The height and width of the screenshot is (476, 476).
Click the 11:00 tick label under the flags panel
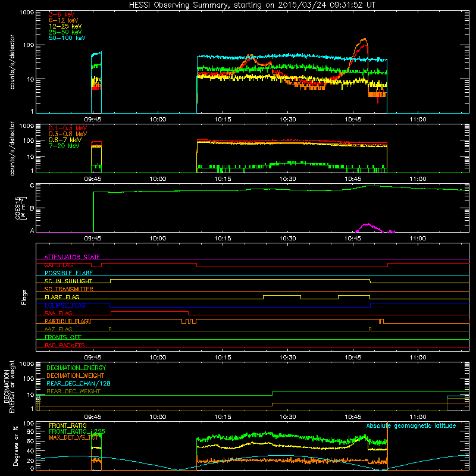tap(418, 358)
